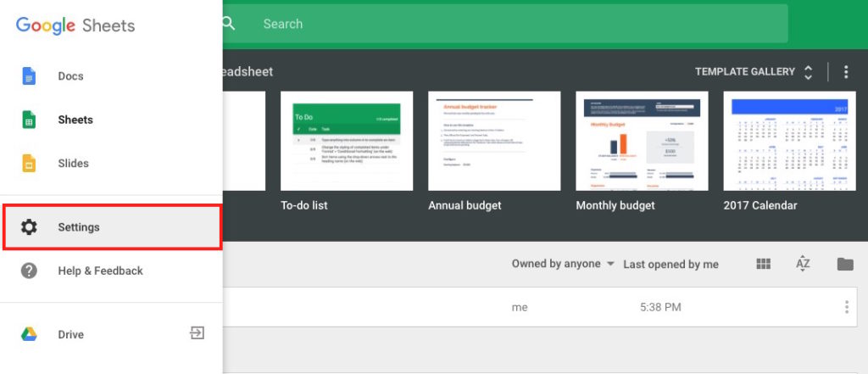Click the Last opened by me label

point(671,265)
